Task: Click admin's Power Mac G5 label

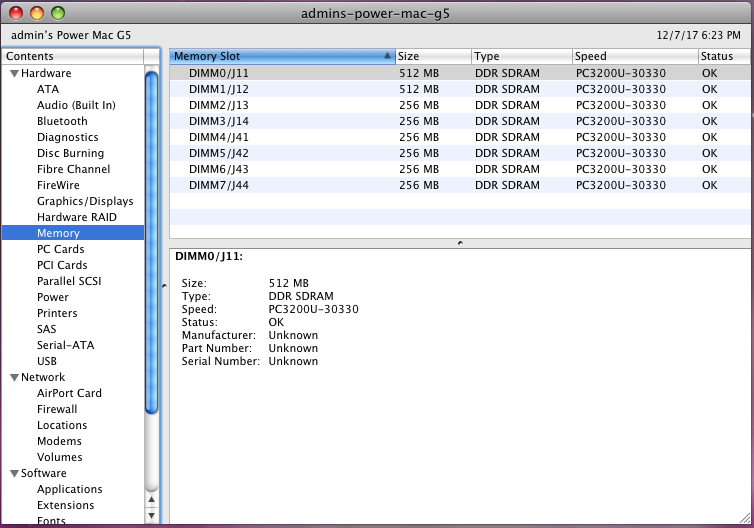Action: (71, 35)
